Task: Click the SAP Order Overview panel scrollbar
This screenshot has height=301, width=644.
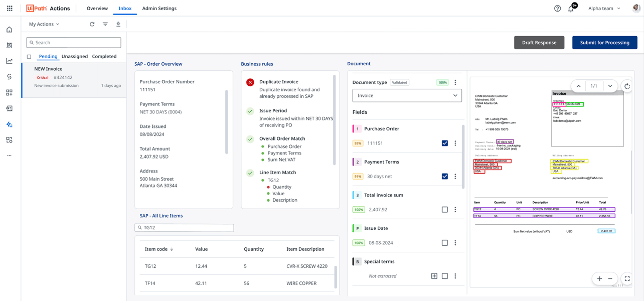Action: pyautogui.click(x=227, y=122)
